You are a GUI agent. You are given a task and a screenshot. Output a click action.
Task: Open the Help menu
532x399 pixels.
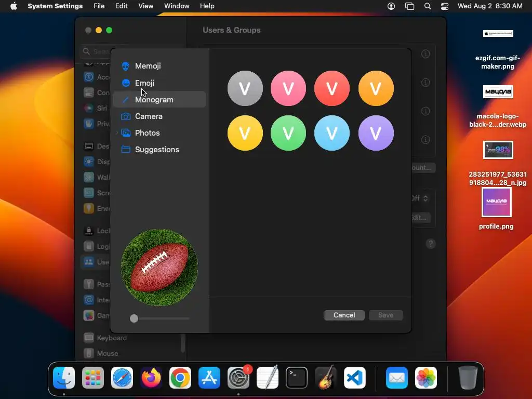pos(207,6)
